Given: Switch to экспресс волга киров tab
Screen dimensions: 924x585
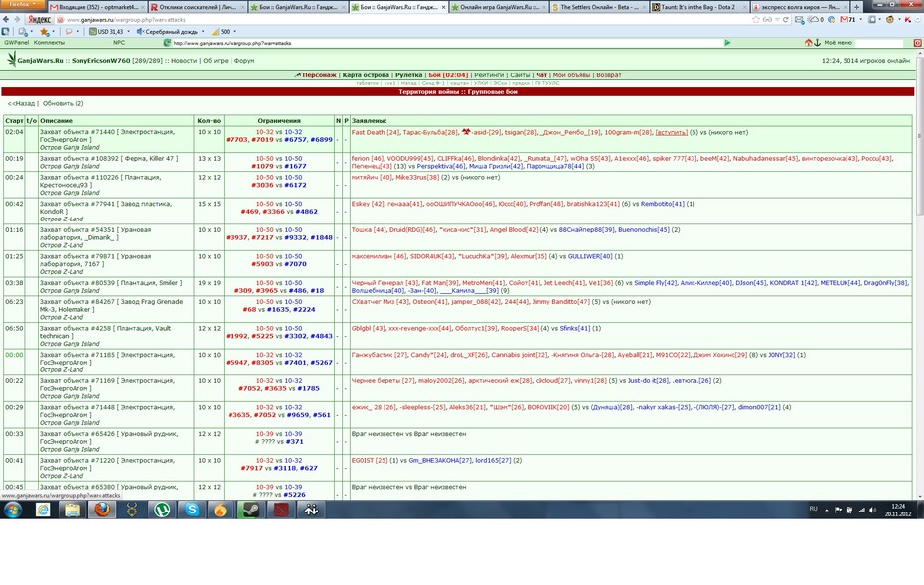Looking at the screenshot, I should coord(799,7).
